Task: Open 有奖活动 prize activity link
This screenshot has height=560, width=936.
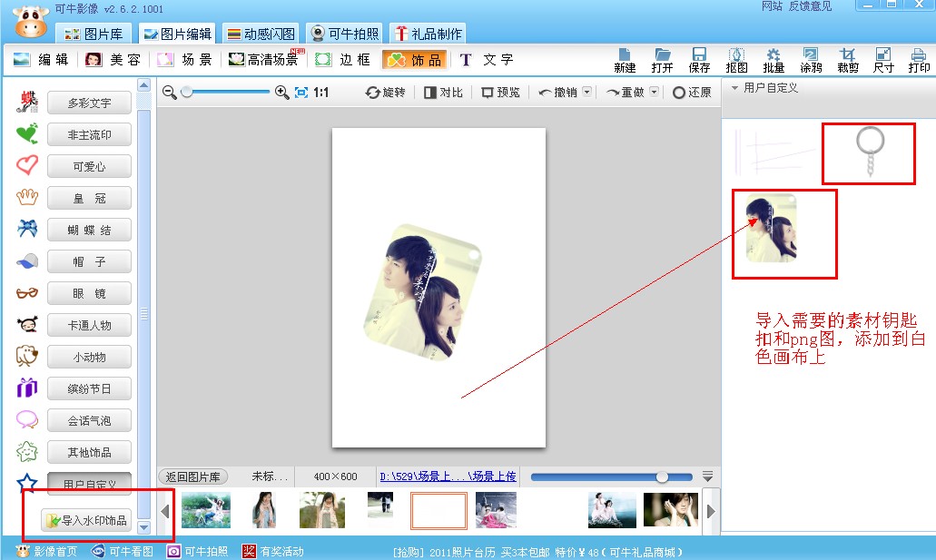Action: 272,551
